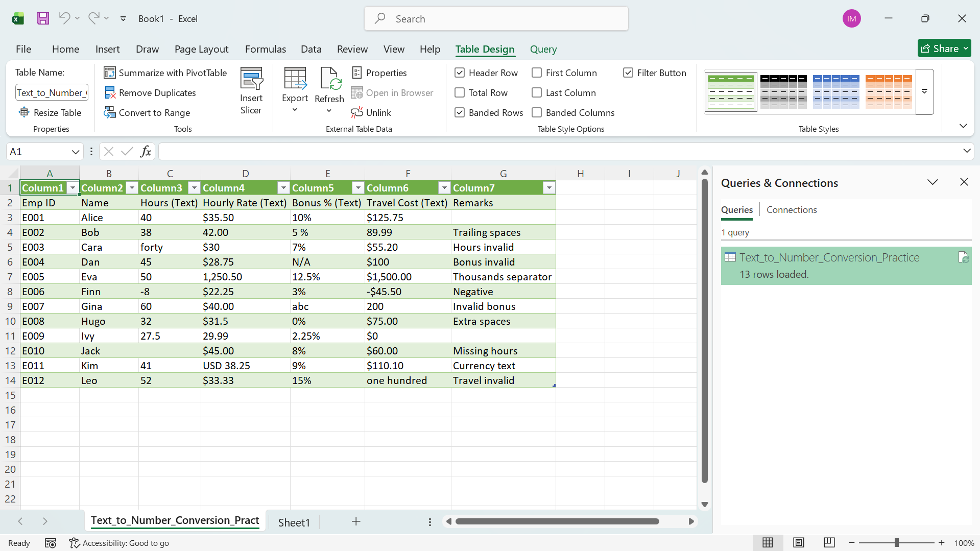980x551 pixels.
Task: Click the vertical scrollbar thumb
Action: tap(704, 330)
